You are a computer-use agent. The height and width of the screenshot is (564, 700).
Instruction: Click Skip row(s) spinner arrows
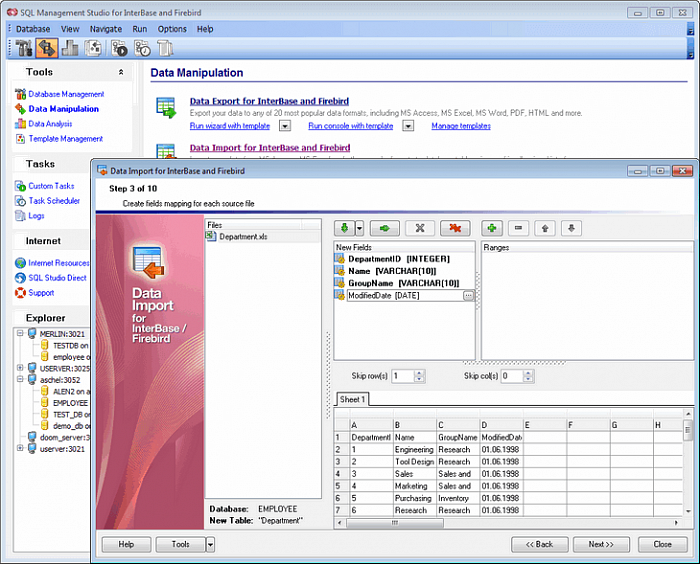click(419, 376)
